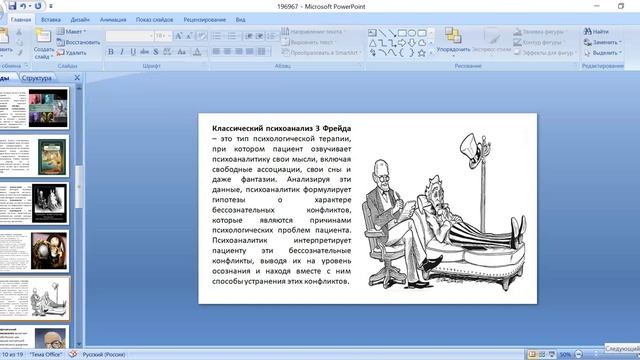Pick the five-point star shape

pyautogui.click(x=422, y=53)
